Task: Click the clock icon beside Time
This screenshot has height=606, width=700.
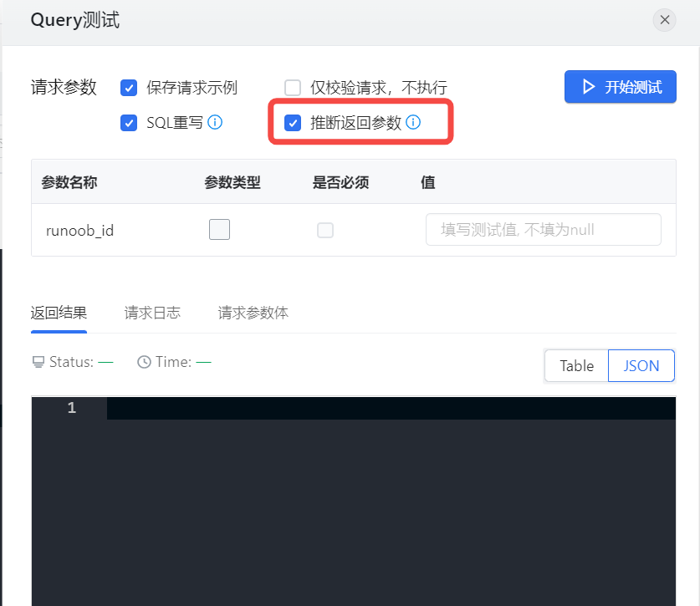Action: coord(144,362)
